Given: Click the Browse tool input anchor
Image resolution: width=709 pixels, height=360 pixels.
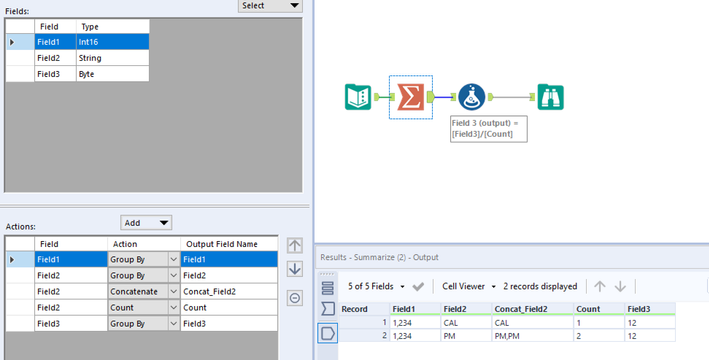Looking at the screenshot, I should 532,97.
